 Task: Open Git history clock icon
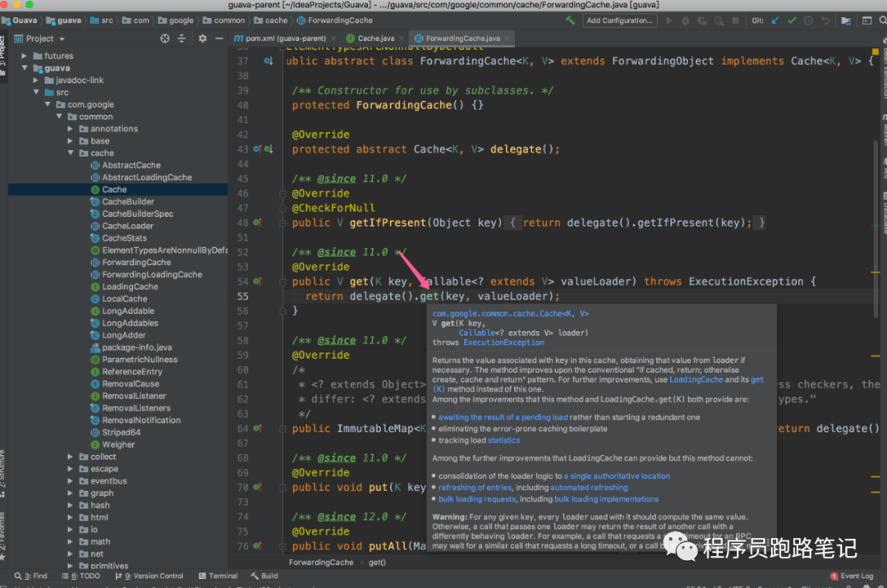(808, 21)
